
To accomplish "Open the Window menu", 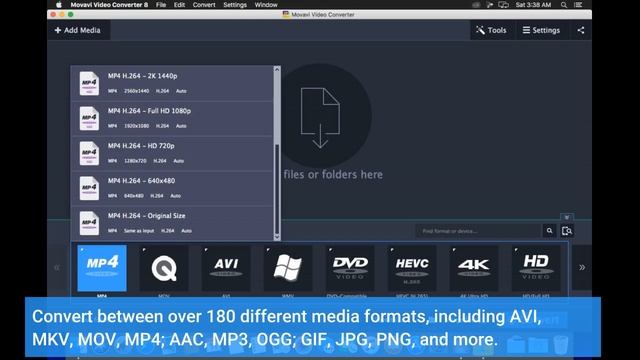I will [266, 5].
